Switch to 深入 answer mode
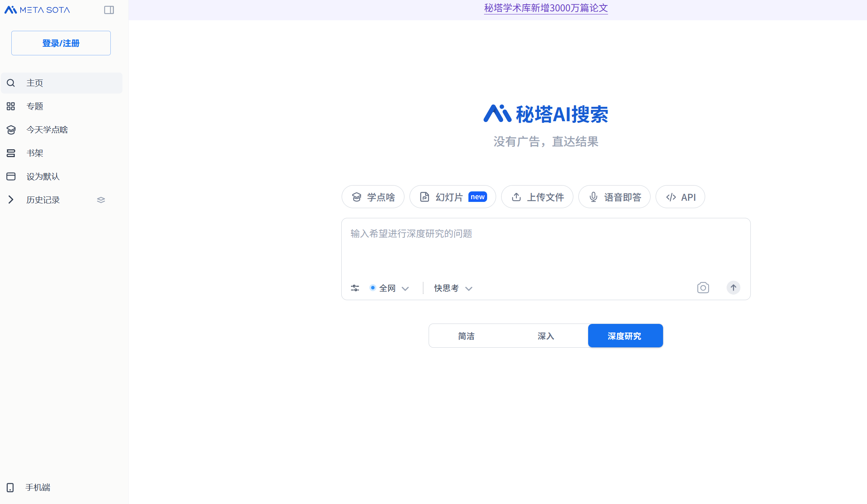The height and width of the screenshot is (504, 867). point(546,336)
